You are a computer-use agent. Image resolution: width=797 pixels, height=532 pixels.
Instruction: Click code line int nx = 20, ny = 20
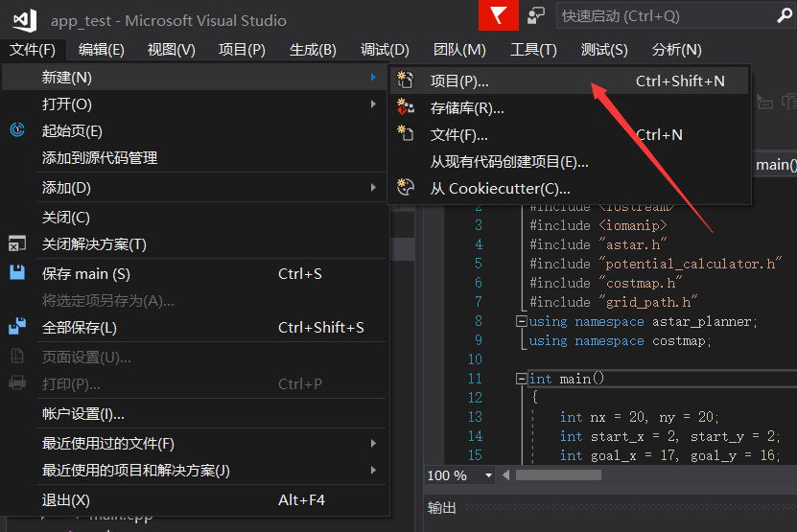[x=640, y=417]
